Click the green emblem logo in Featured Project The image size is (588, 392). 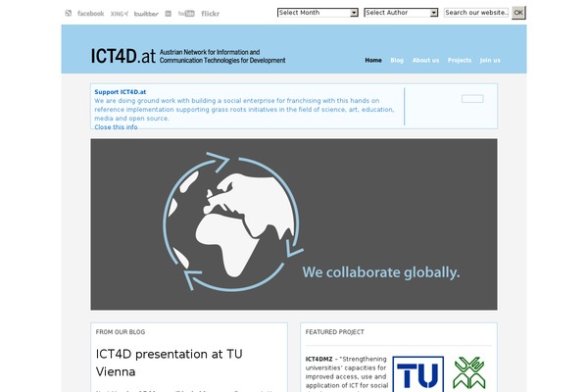(469, 373)
